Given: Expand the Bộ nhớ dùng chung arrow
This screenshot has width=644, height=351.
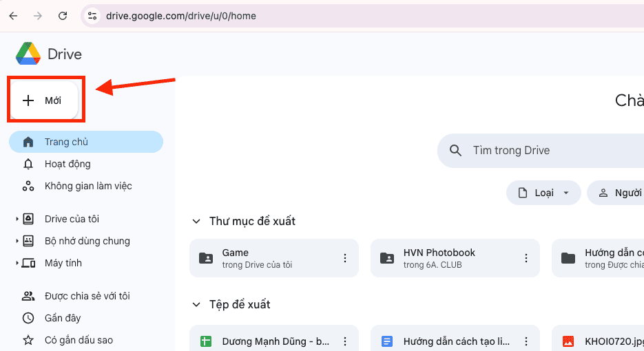Looking at the screenshot, I should 17,241.
